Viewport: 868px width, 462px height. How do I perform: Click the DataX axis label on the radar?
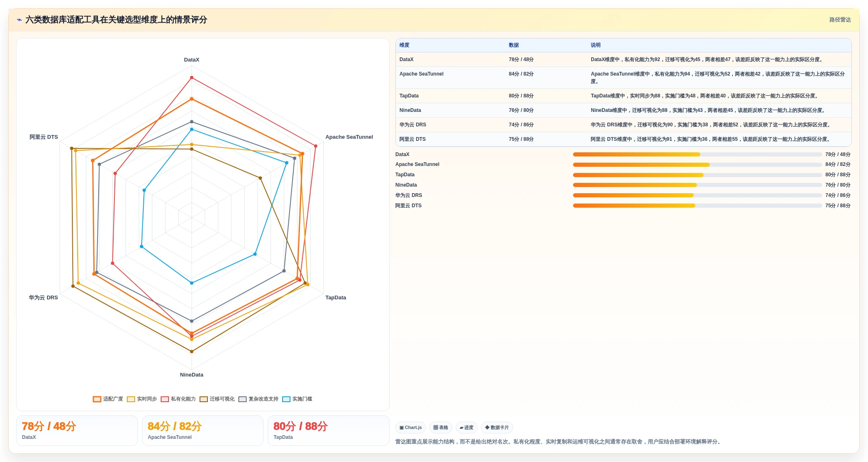pos(192,60)
